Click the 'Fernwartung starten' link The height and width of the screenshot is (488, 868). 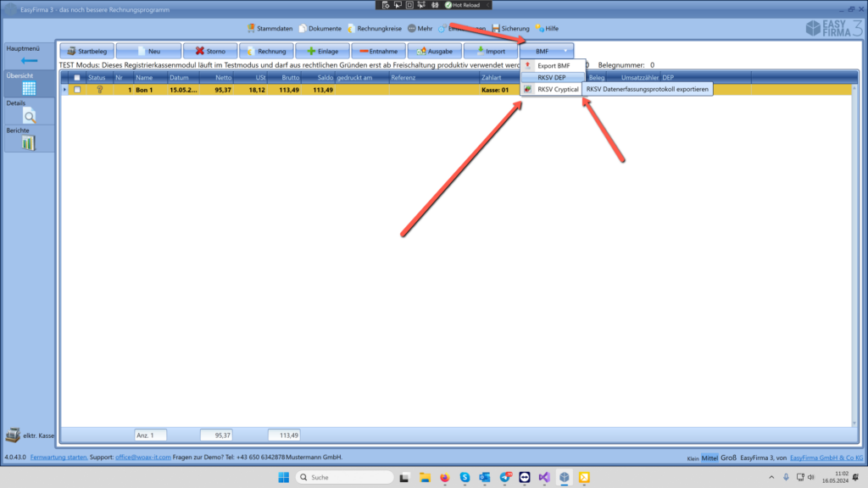[58, 457]
